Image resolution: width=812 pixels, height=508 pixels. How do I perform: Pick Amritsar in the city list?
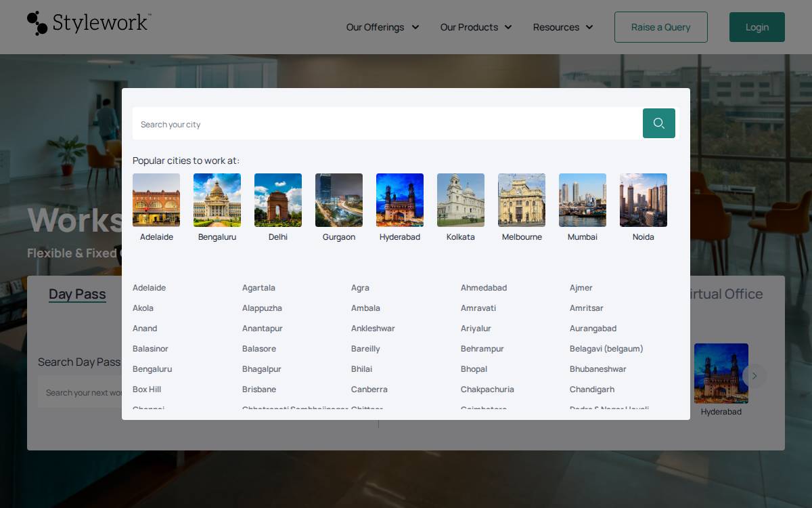[x=587, y=308]
